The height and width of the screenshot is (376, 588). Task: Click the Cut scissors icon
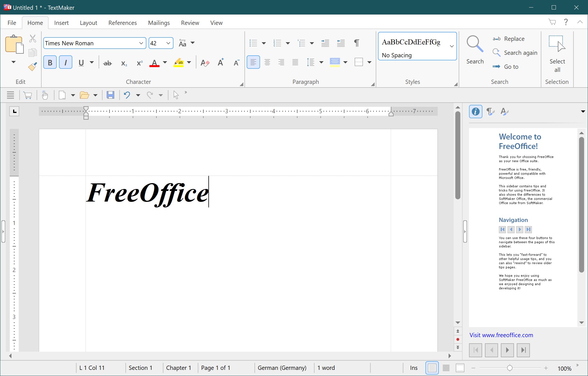click(33, 39)
